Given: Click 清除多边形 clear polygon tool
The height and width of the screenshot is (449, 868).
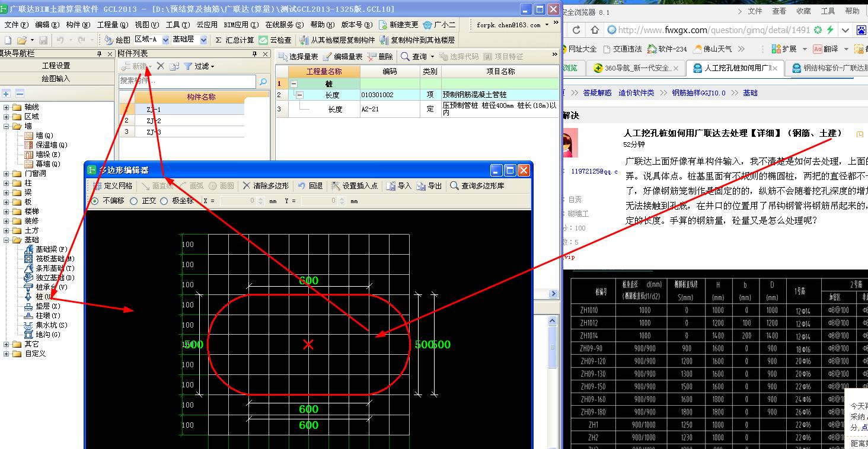Looking at the screenshot, I should coord(266,185).
